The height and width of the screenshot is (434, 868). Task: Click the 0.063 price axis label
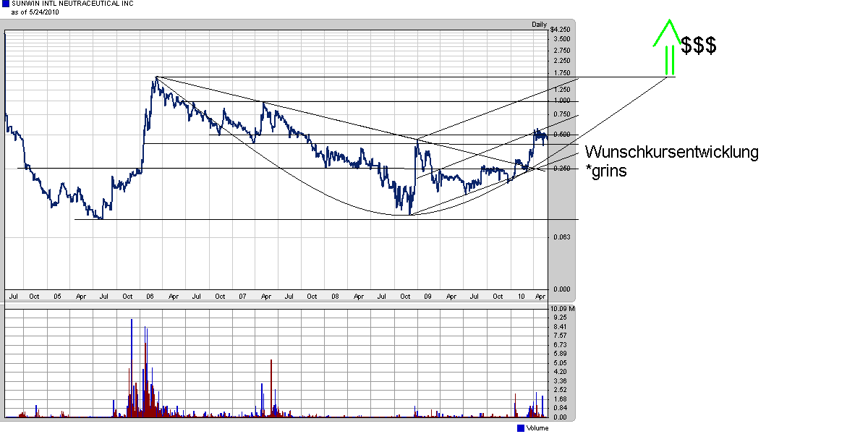(561, 237)
